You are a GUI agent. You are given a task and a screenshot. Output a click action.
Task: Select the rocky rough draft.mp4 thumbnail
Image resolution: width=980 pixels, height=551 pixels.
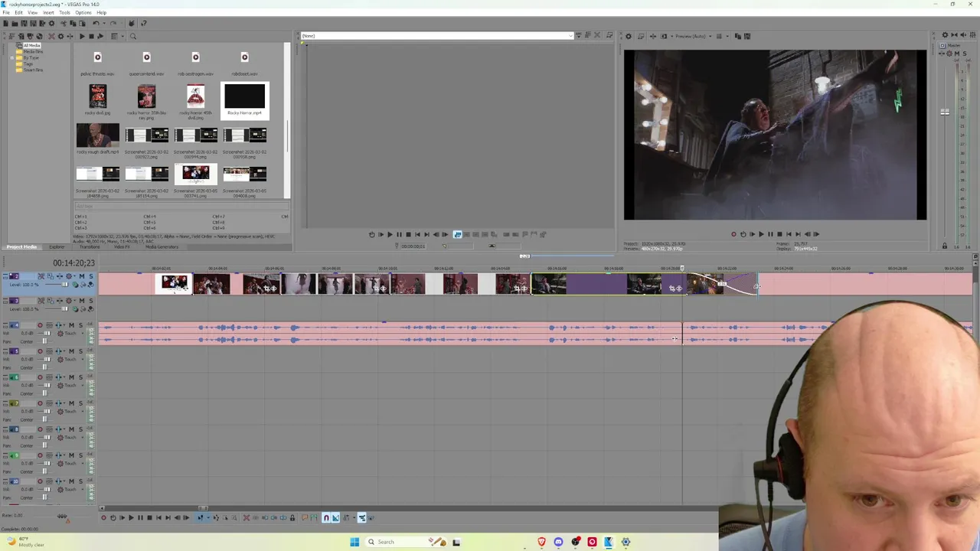97,139
